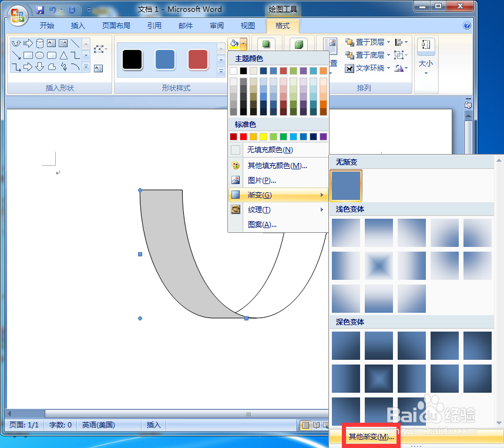
Task: Expand the shapes gallery more arrow
Action: pos(86,67)
